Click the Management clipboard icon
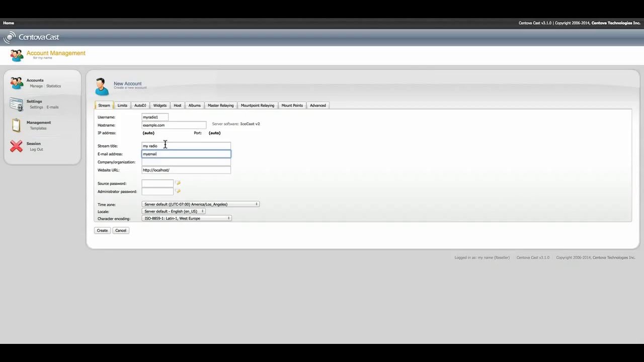The height and width of the screenshot is (362, 644). click(17, 125)
